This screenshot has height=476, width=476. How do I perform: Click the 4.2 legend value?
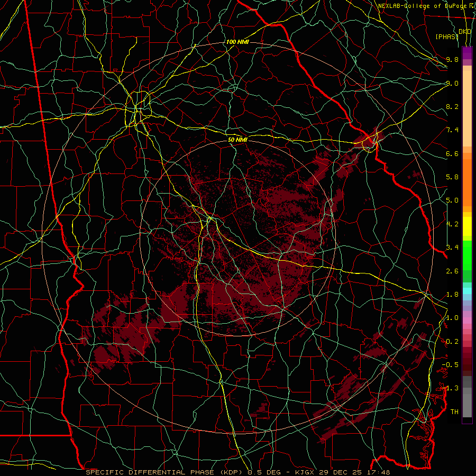click(452, 224)
